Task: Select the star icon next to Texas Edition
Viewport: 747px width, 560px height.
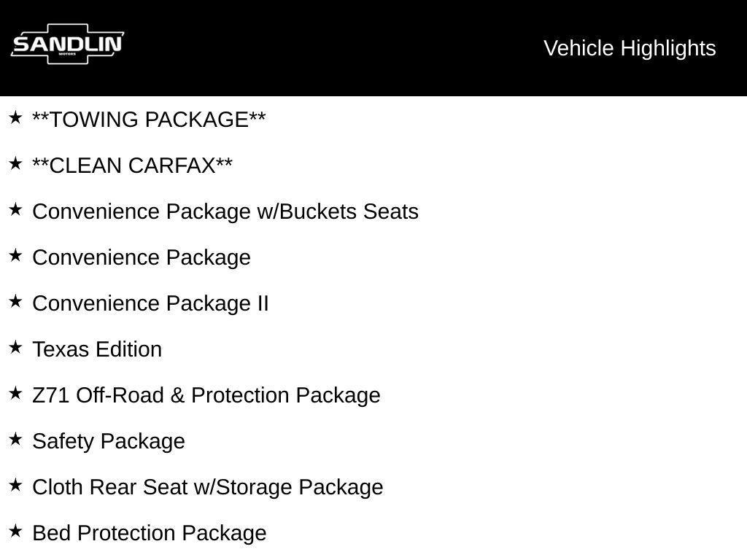Action: pos(15,348)
